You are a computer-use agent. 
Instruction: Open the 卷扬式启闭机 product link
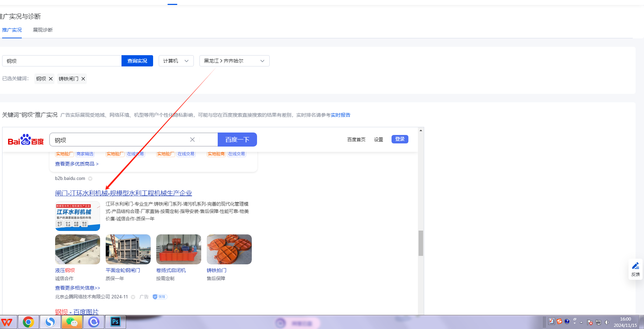click(171, 270)
